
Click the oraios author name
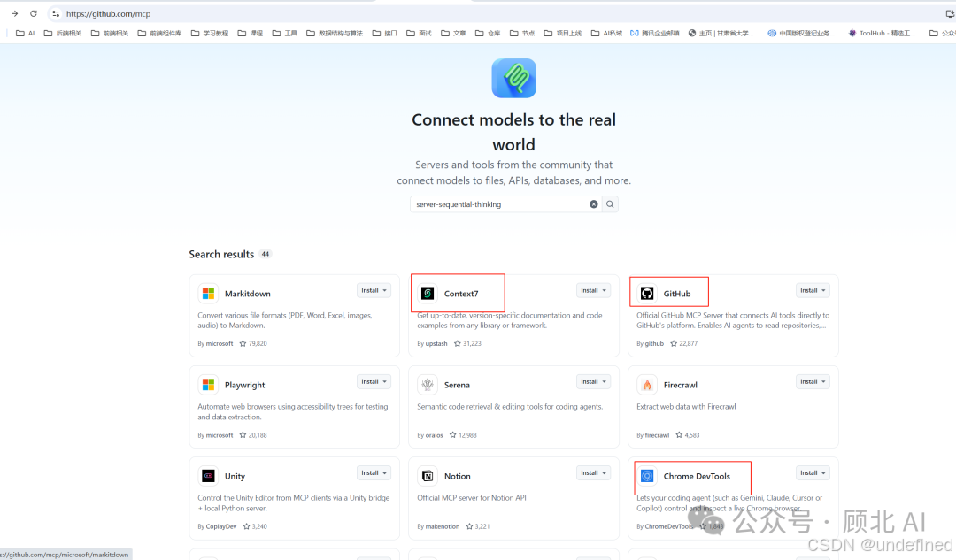(434, 435)
